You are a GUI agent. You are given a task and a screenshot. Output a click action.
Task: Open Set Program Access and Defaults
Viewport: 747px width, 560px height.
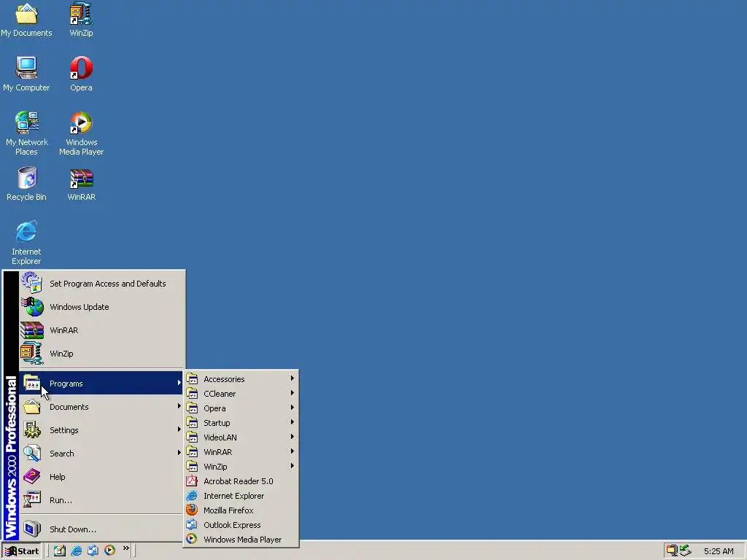[101, 284]
